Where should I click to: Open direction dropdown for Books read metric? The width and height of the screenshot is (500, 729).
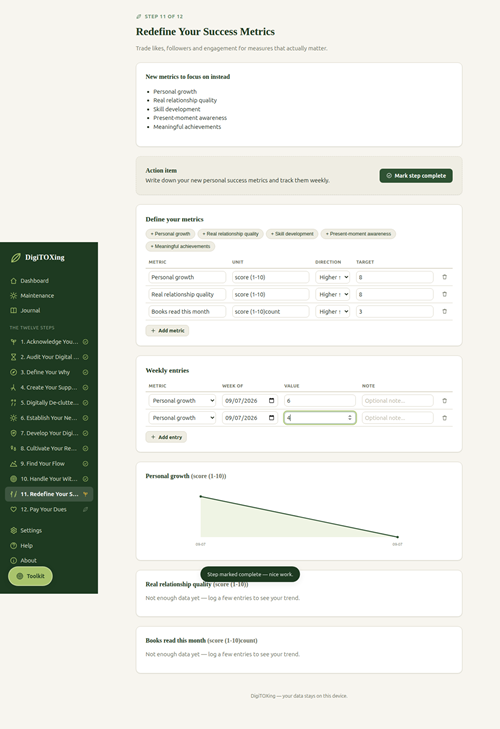pos(333,311)
